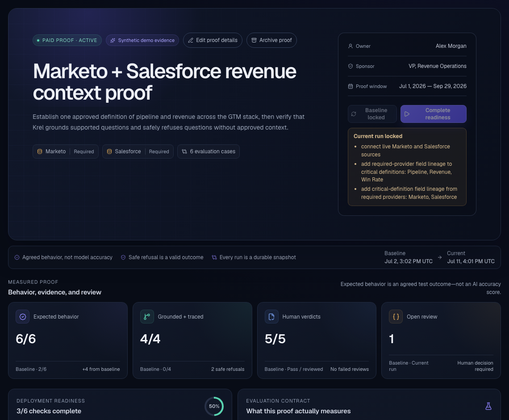Open the 6 evaluation cases chip
Screen dimensions: 509x420
point(209,152)
